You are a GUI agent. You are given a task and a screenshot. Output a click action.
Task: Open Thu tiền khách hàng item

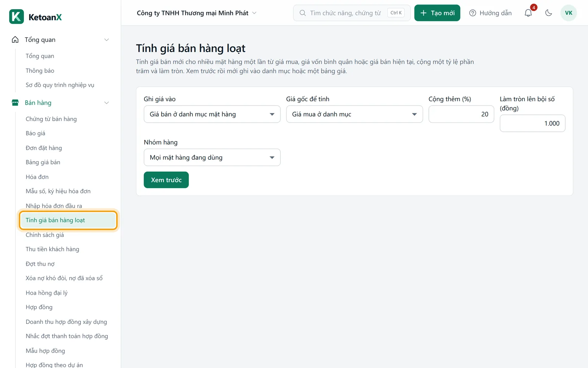[53, 249]
